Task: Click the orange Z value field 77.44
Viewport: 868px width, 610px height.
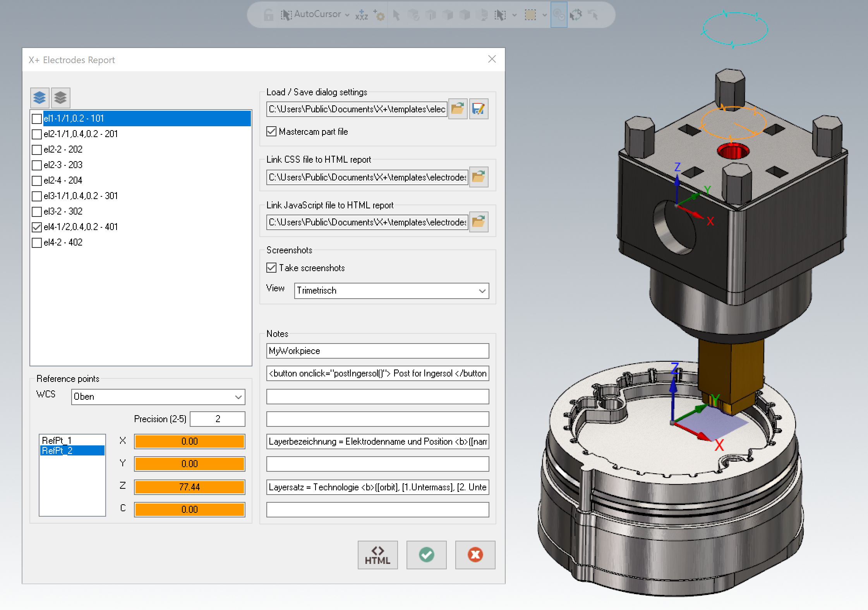Action: (189, 487)
